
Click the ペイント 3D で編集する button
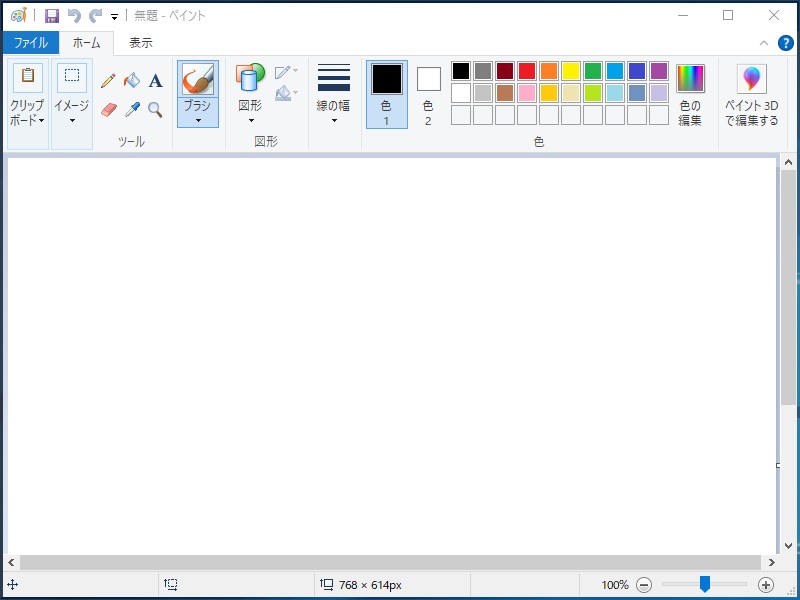(x=752, y=95)
